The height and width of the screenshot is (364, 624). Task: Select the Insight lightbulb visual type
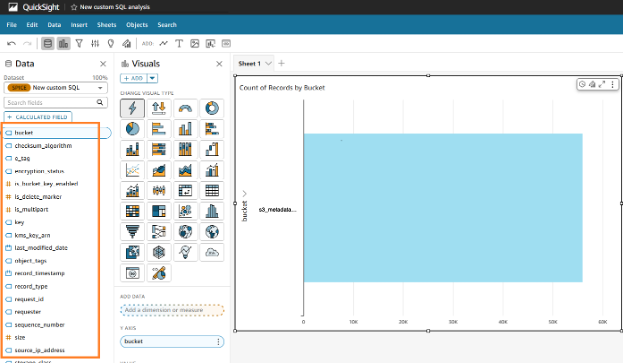coord(185,253)
